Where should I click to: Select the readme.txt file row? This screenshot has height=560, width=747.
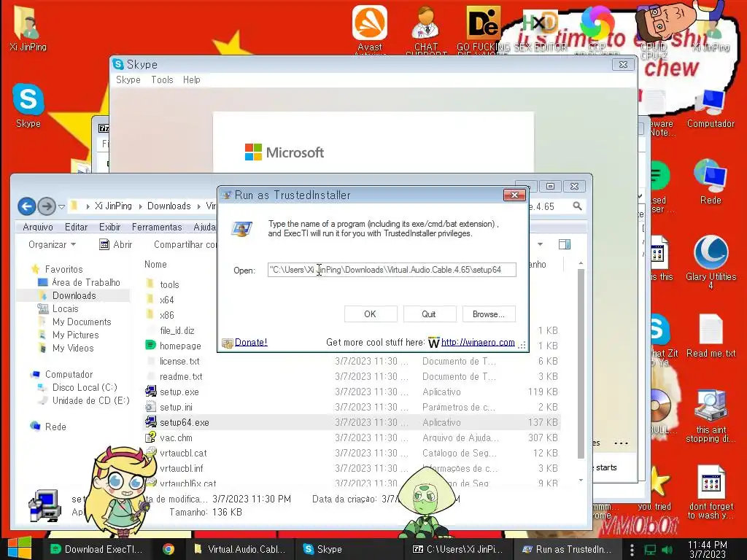point(352,376)
